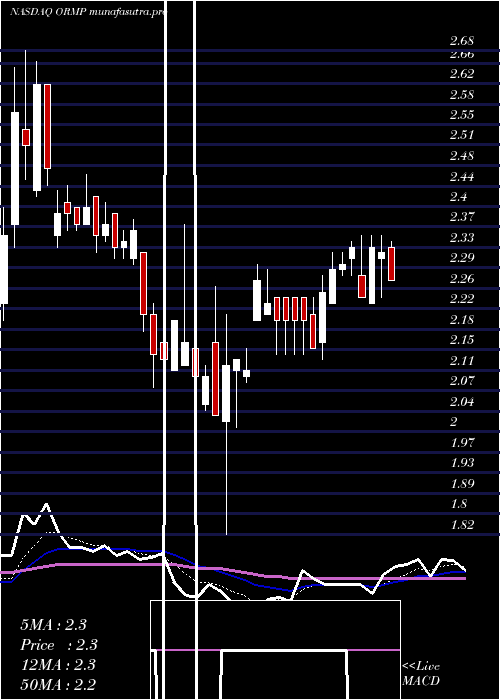Screen dimensions: 500x700
Task: Click the 2.04 price axis label
Action: 462,402
